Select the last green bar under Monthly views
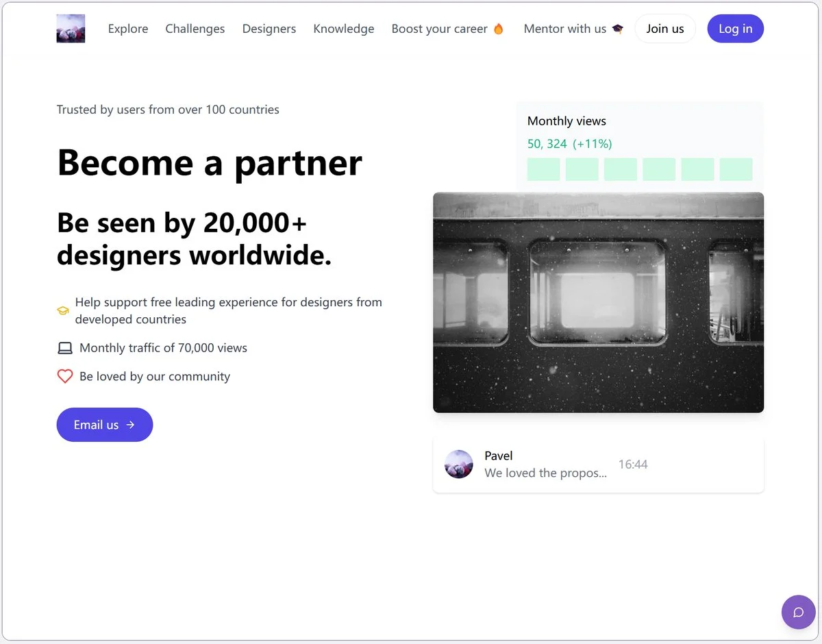 736,169
